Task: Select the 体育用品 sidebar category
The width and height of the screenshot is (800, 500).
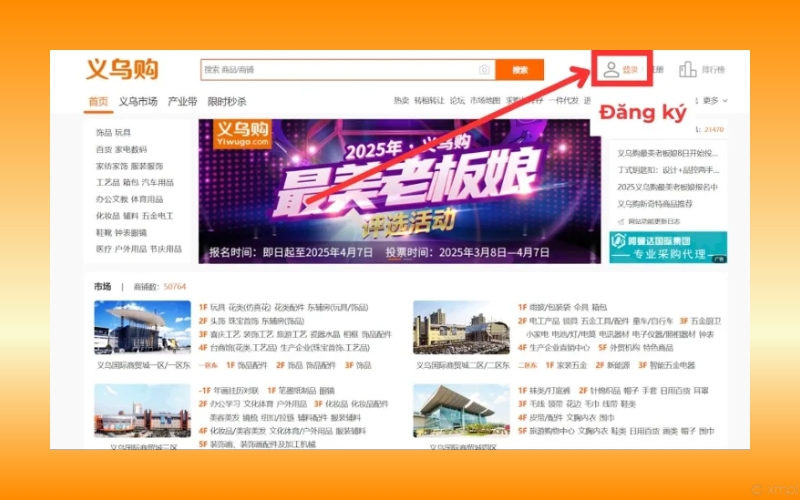Action: pyautogui.click(x=147, y=199)
